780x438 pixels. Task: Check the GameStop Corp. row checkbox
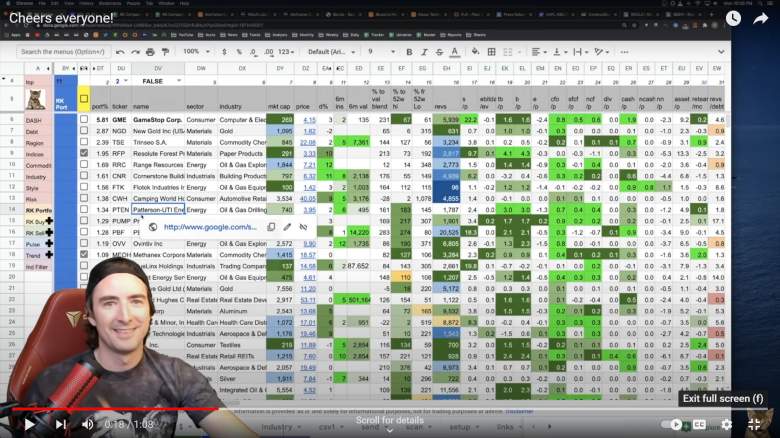tap(84, 119)
